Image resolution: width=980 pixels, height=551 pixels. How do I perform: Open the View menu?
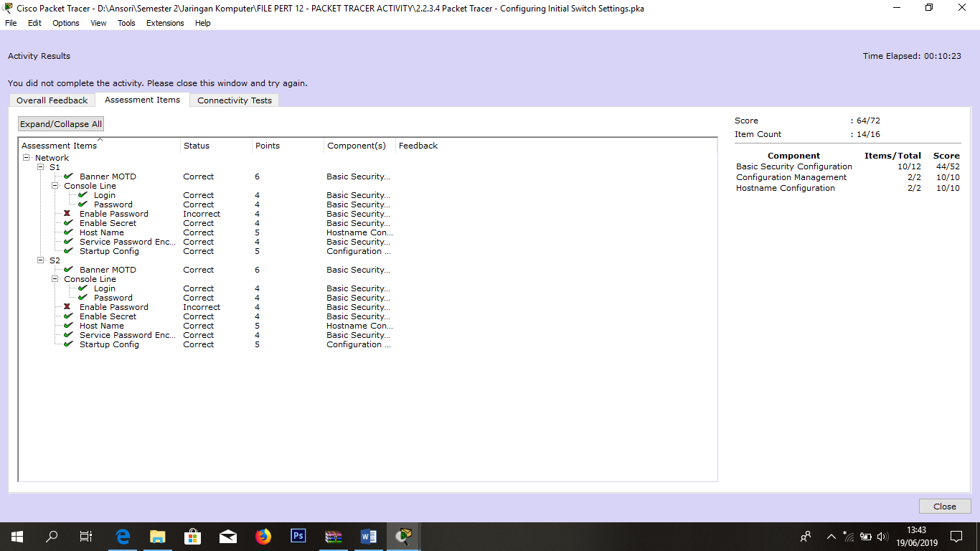98,23
